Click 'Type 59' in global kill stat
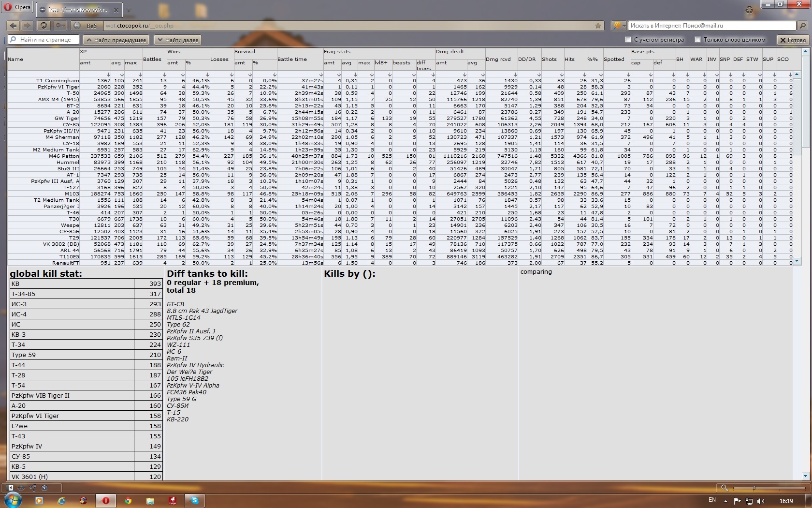Image resolution: width=812 pixels, height=508 pixels. click(x=23, y=355)
